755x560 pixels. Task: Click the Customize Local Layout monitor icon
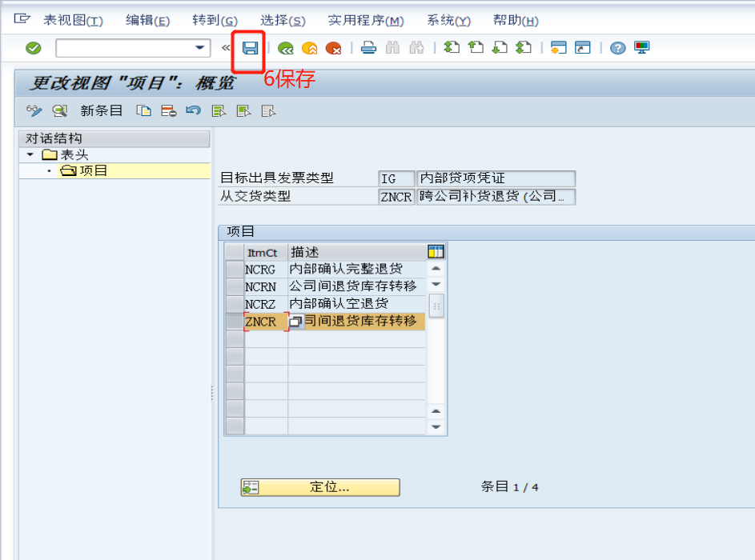click(x=642, y=48)
